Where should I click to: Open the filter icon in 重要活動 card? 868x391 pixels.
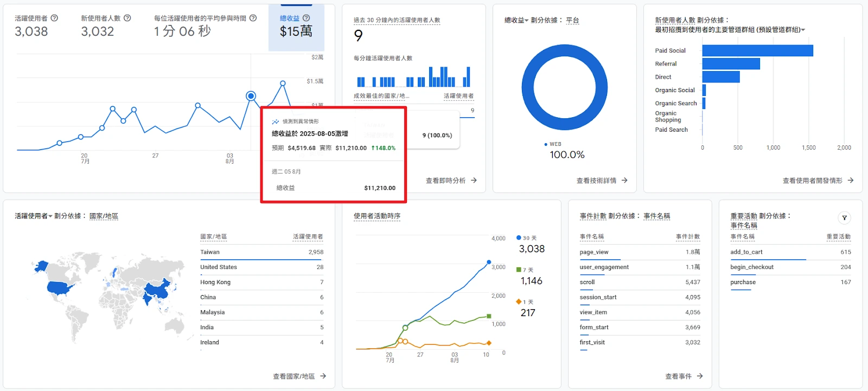(844, 218)
